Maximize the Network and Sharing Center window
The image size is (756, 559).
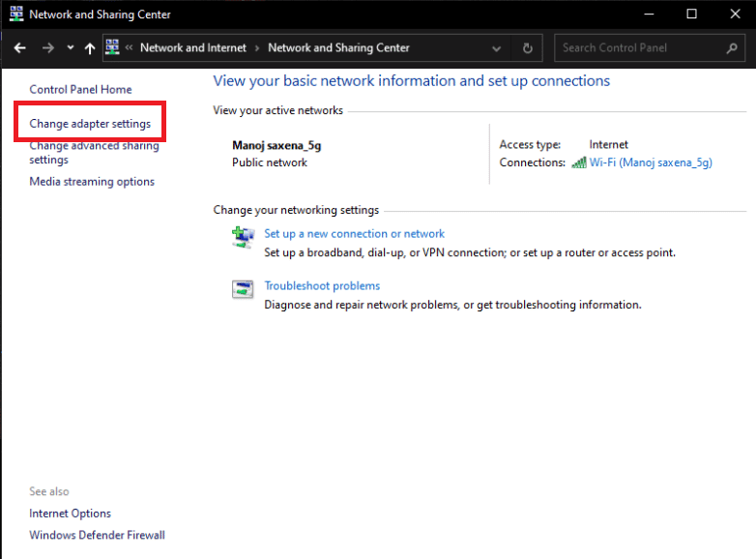691,14
